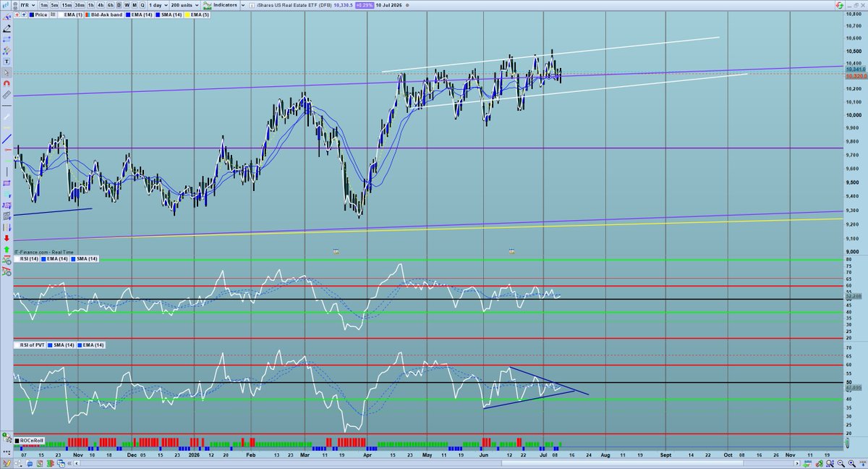
Task: Toggle the EMA (14) legend in RSI panel
Action: coord(54,258)
